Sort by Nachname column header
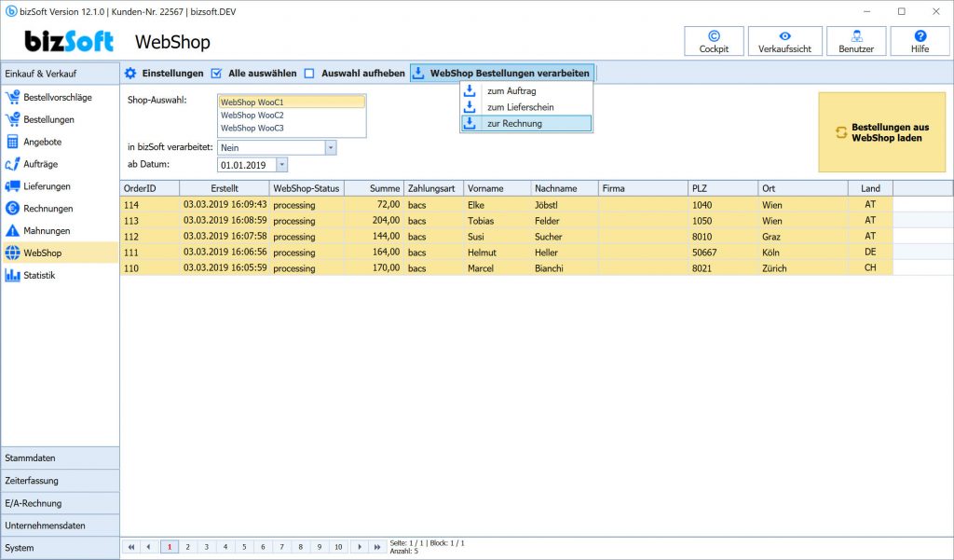 tap(565, 188)
